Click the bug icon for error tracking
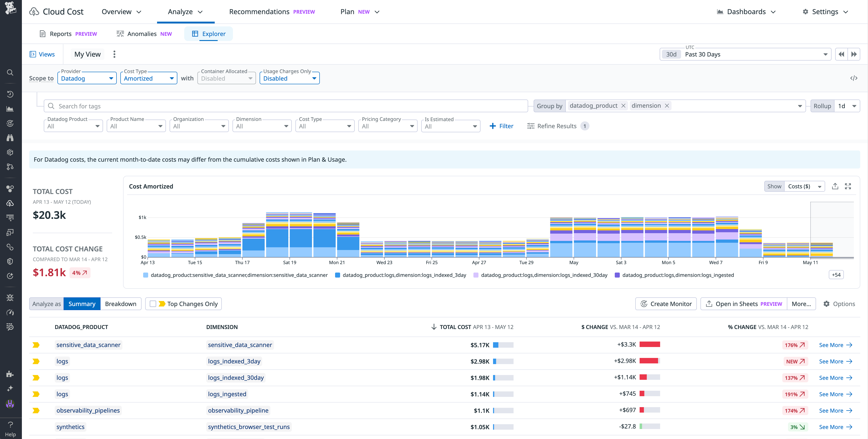 (x=10, y=297)
